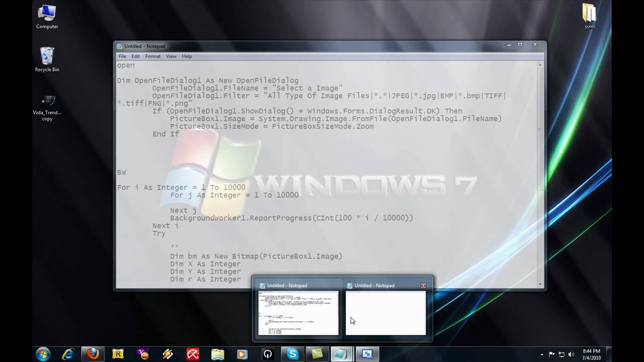This screenshot has height=362, width=644.
Task: Click the OpenFileDialog1.Filter line
Action: (x=329, y=96)
